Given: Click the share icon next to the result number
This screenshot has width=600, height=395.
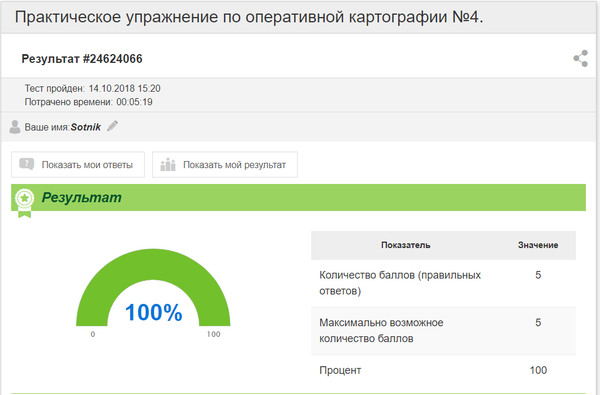Looking at the screenshot, I should 580,58.
